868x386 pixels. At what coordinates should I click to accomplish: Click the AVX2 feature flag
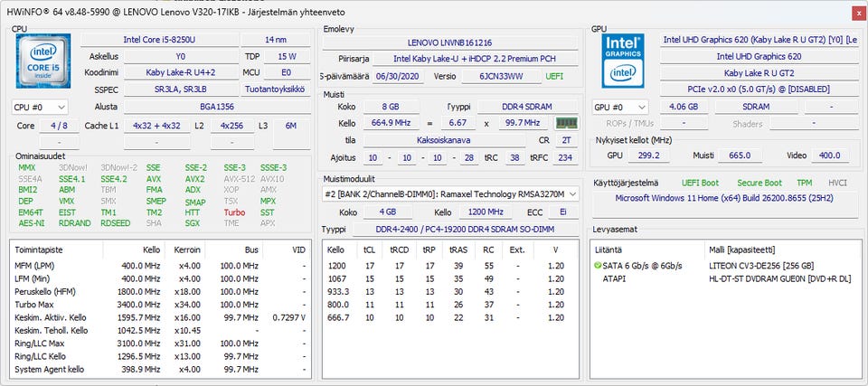pos(195,179)
